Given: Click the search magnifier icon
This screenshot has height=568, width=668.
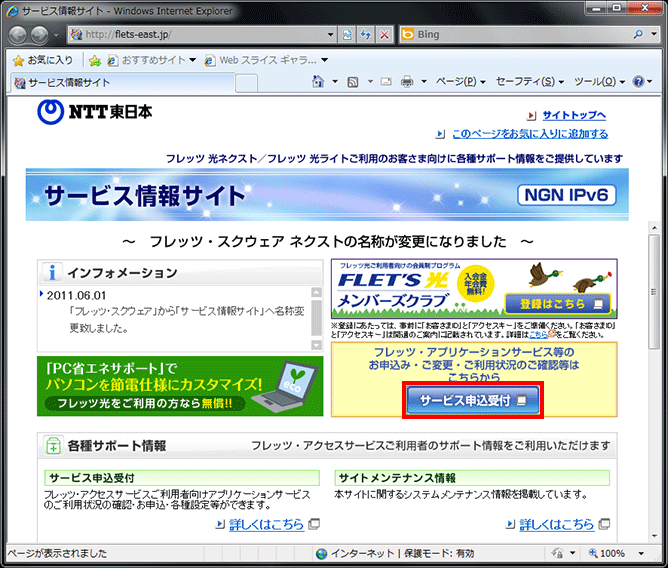Looking at the screenshot, I should pyautogui.click(x=638, y=35).
